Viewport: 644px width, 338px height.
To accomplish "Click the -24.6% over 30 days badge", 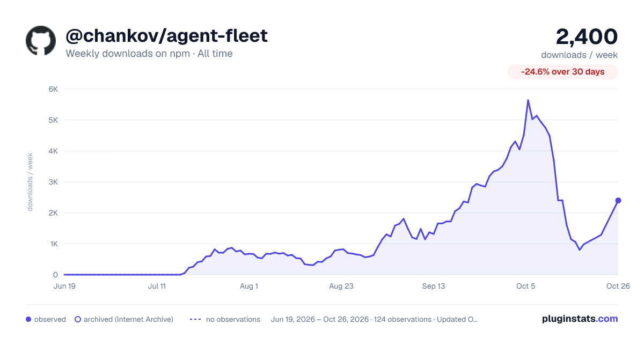I will coord(563,71).
